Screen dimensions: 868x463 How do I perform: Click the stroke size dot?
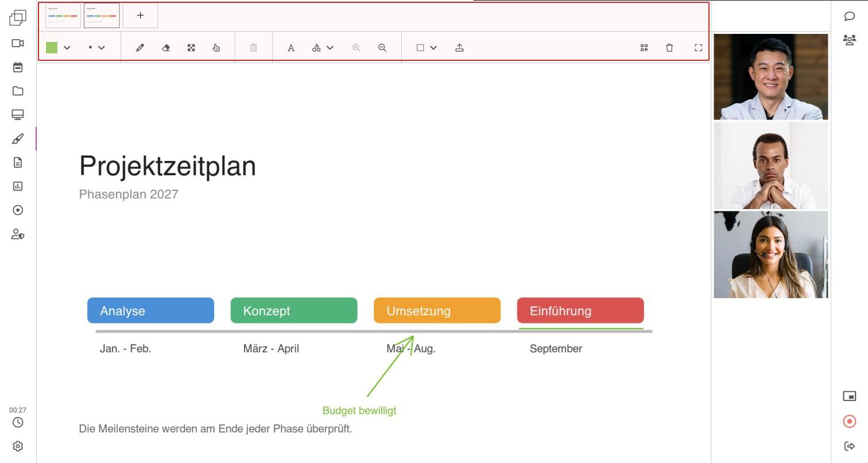(x=90, y=48)
